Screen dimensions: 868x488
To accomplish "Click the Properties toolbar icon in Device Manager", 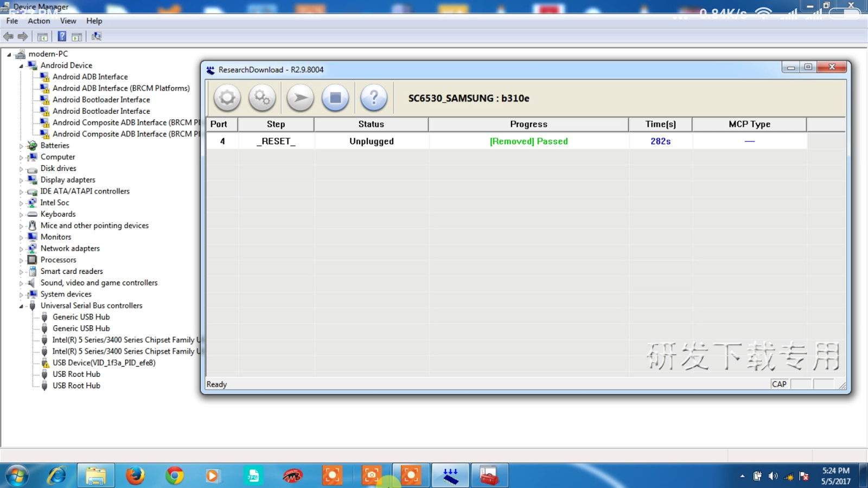I will click(77, 37).
